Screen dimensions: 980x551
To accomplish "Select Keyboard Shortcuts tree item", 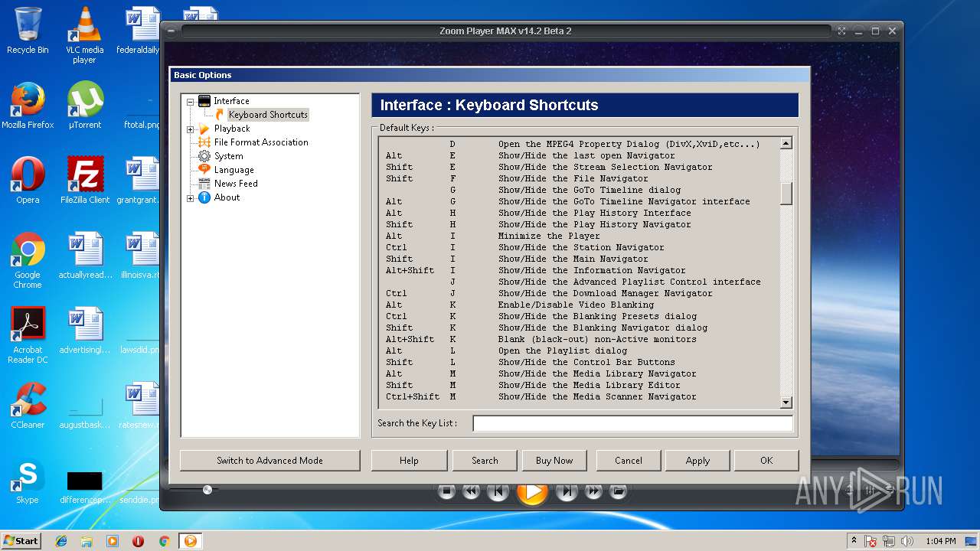I will click(x=268, y=115).
